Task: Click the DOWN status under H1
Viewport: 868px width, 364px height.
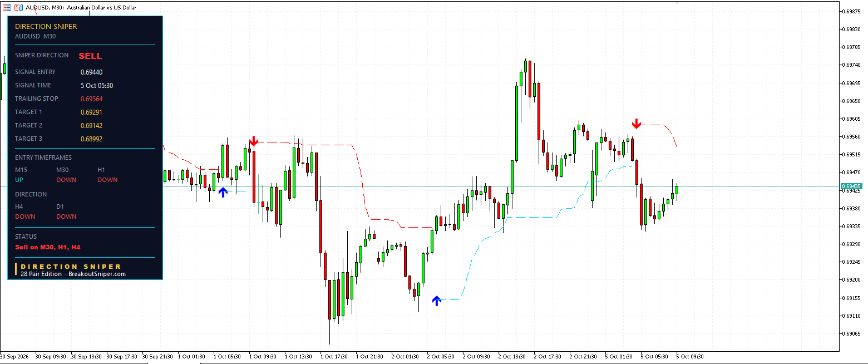Action: click(x=107, y=180)
